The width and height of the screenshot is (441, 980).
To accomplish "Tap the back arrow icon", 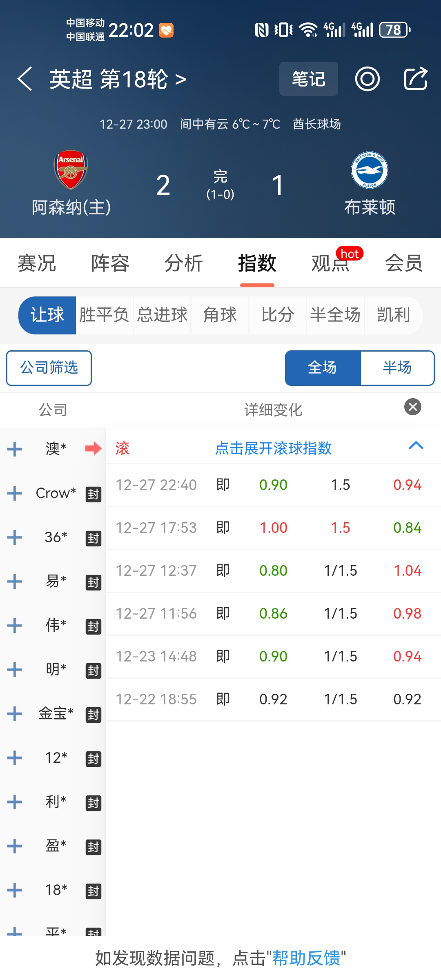I will pos(25,79).
